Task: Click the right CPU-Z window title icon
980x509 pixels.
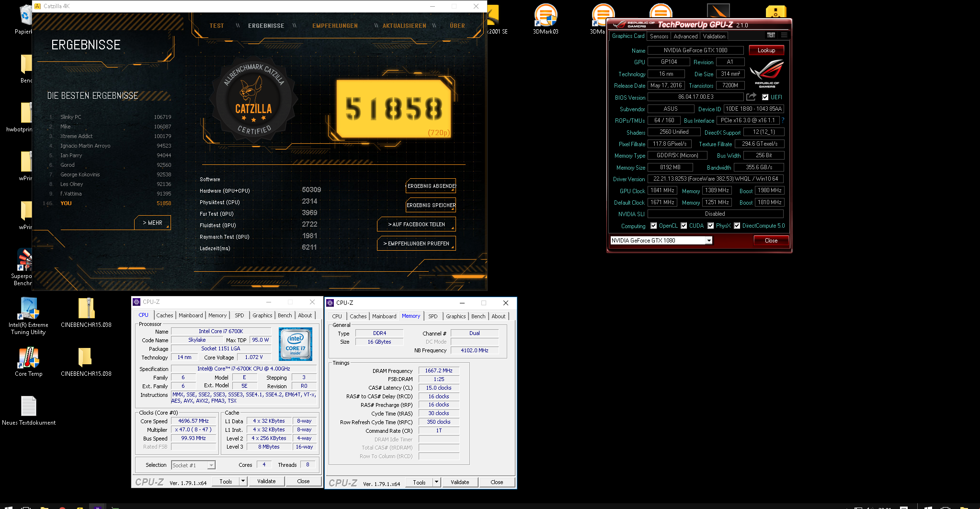Action: pos(330,303)
